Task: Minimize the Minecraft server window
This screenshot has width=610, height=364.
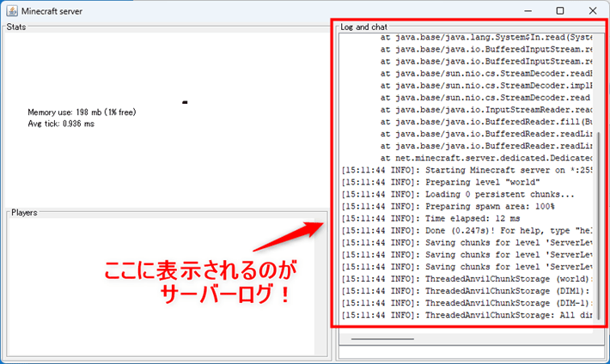Action: tap(528, 11)
